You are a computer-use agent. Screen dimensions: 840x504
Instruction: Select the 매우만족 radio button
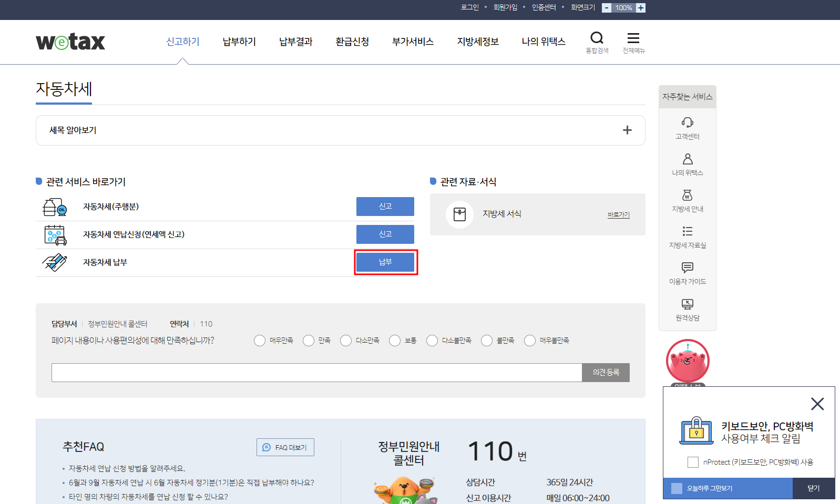(x=260, y=341)
